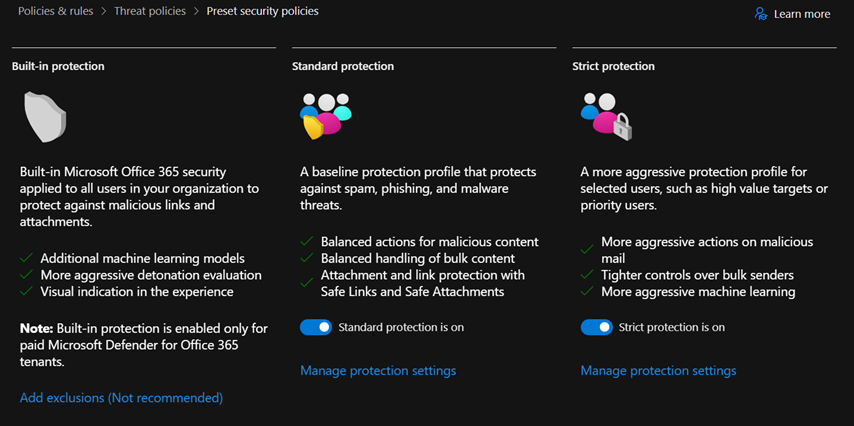Image resolution: width=854 pixels, height=426 pixels.
Task: Open Learn more link
Action: pyautogui.click(x=802, y=14)
